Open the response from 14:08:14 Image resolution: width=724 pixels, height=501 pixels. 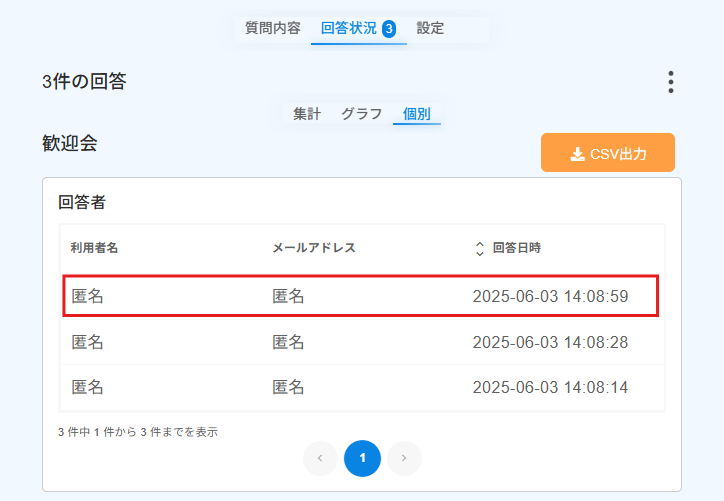coord(362,387)
